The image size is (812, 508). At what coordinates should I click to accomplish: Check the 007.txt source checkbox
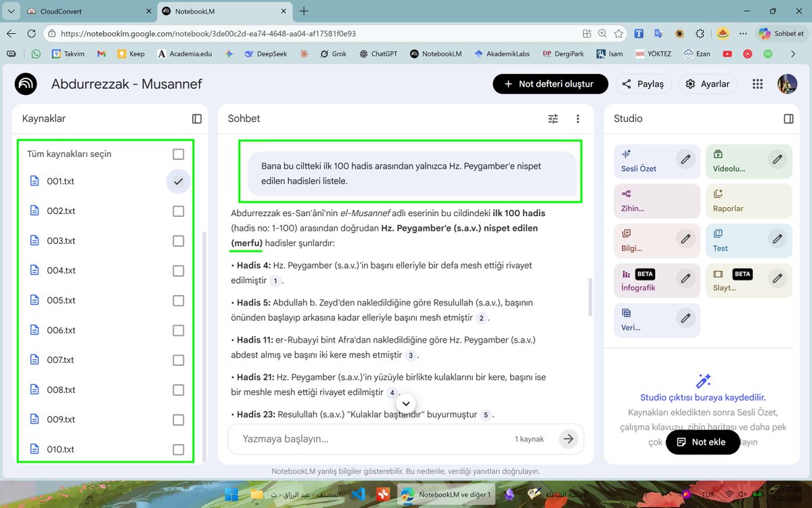click(x=178, y=360)
